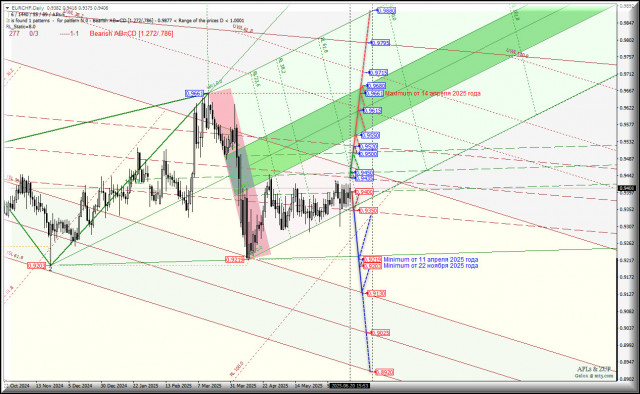Click the current price marker on scale
The height and width of the screenshot is (394, 640).
[x=627, y=188]
